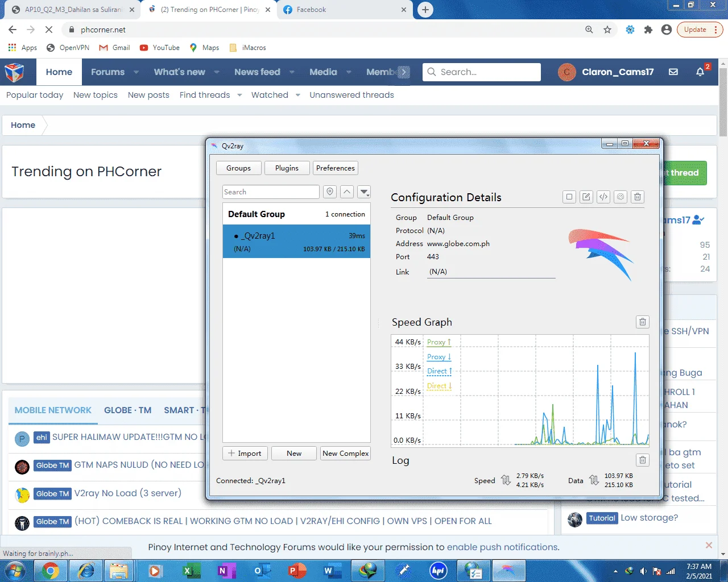Open PHCorner alerts bell icon
728x582 pixels.
coord(700,72)
